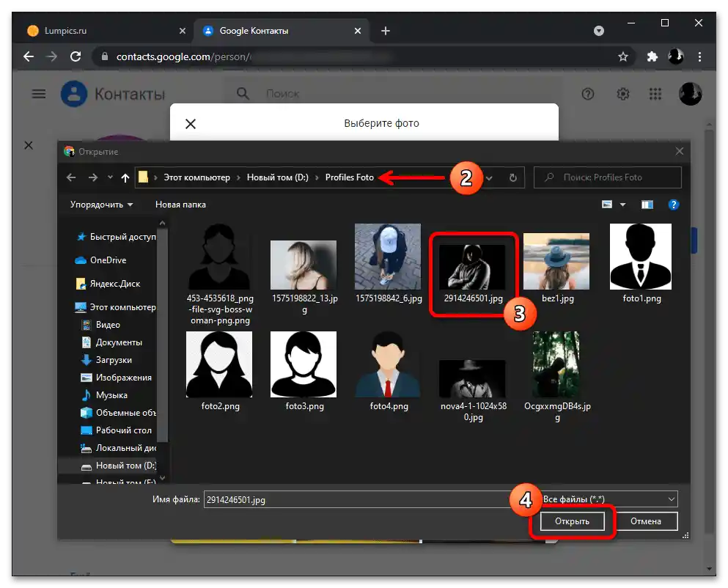Screen dimensions: 728x588
Task: Reload the contacts.google.com page
Action: [x=76, y=56]
